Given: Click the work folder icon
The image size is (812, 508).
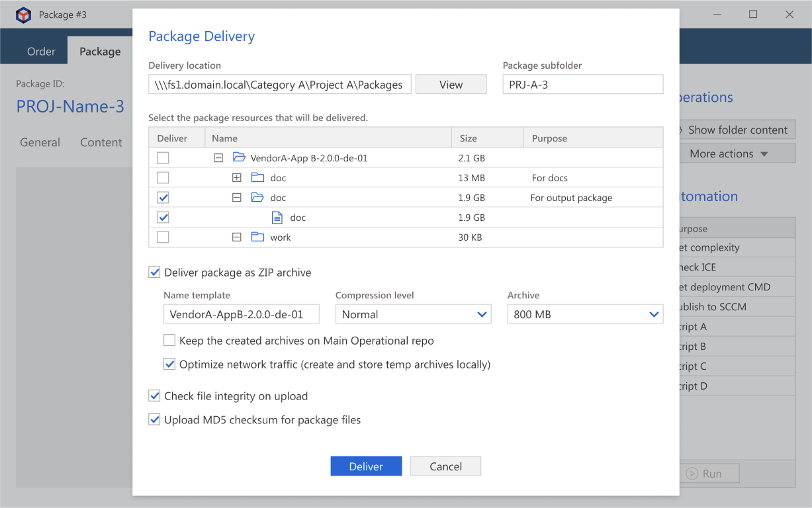Looking at the screenshot, I should pos(257,237).
